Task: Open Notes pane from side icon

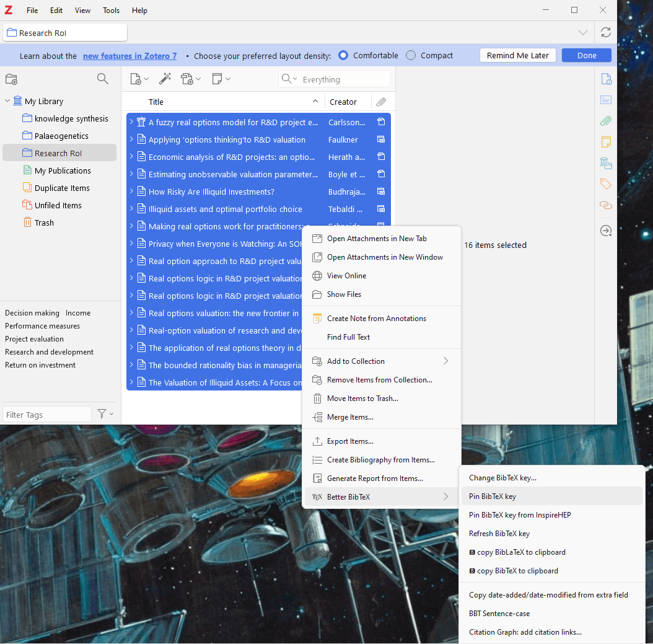Action: 606,141
